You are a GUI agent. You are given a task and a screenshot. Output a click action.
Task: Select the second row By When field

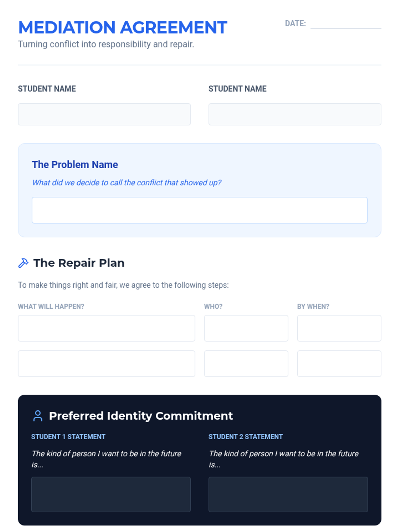[x=339, y=363]
